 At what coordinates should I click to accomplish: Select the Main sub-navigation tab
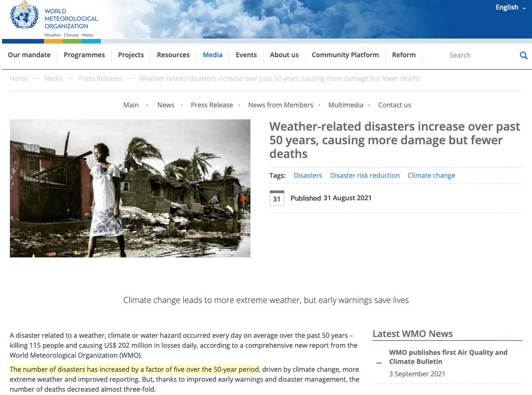coord(131,105)
